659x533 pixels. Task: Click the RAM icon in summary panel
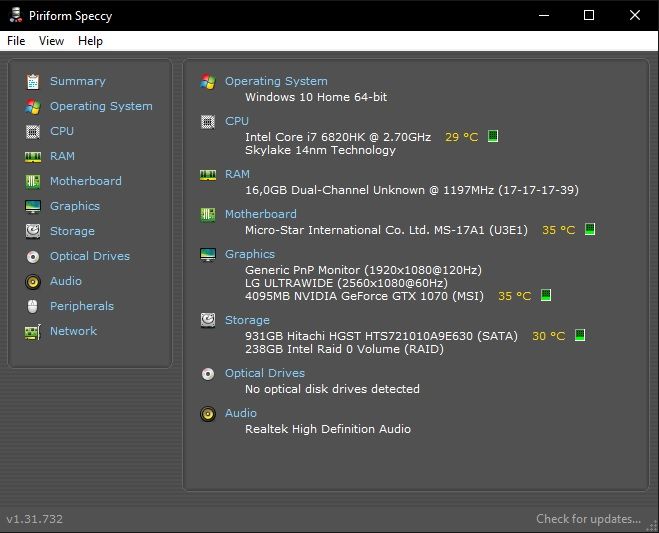(208, 174)
